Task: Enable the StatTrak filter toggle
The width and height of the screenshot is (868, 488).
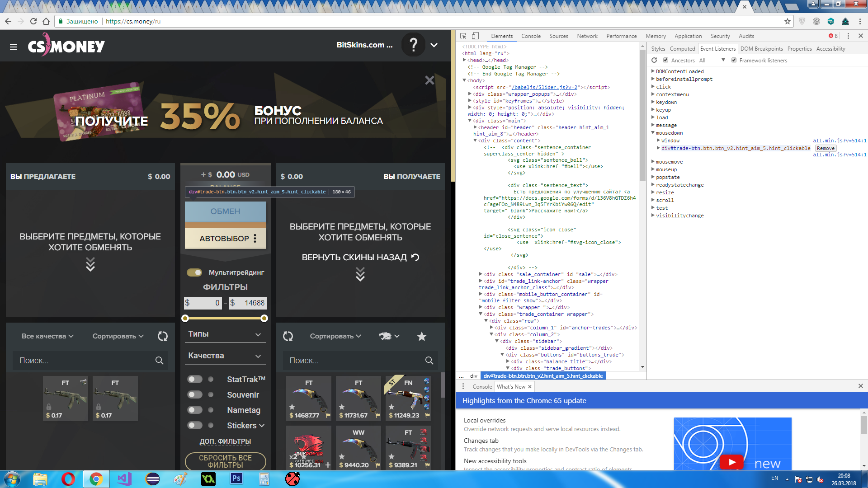Action: (195, 380)
